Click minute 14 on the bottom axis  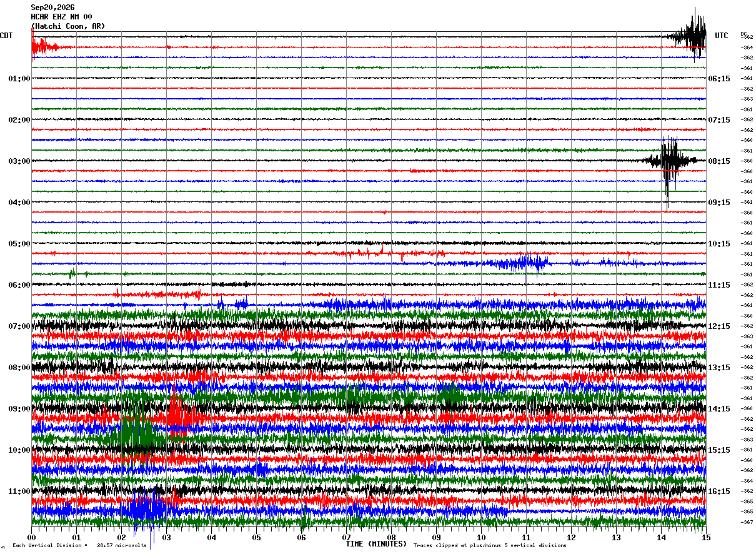(661, 537)
